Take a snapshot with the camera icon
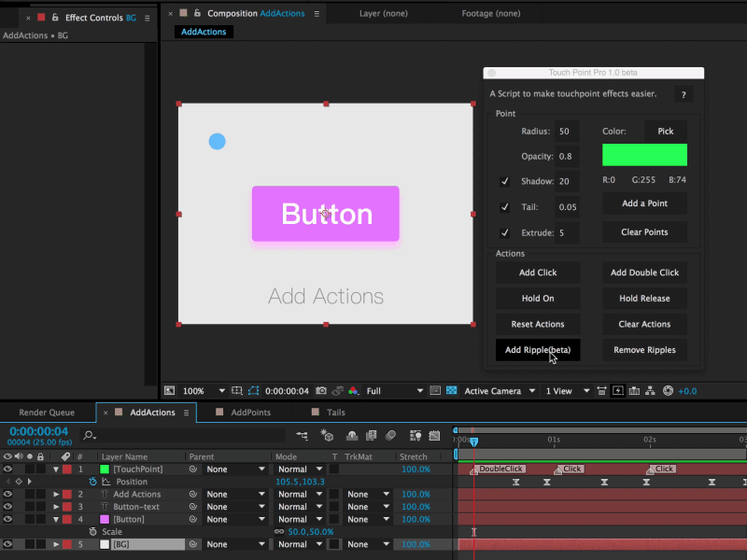The width and height of the screenshot is (747, 560). pyautogui.click(x=321, y=391)
